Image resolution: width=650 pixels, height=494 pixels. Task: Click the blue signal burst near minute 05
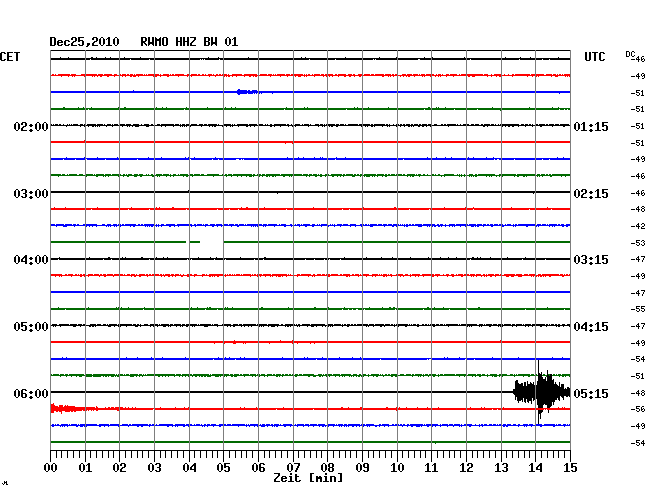248,92
